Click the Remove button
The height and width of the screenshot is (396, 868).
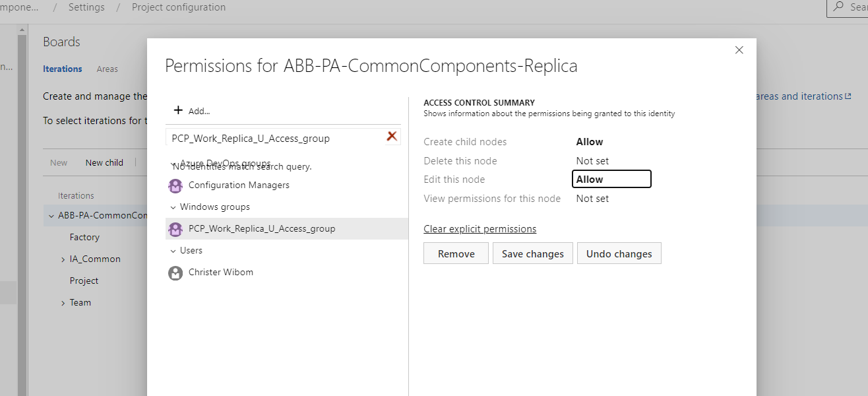pyautogui.click(x=456, y=253)
